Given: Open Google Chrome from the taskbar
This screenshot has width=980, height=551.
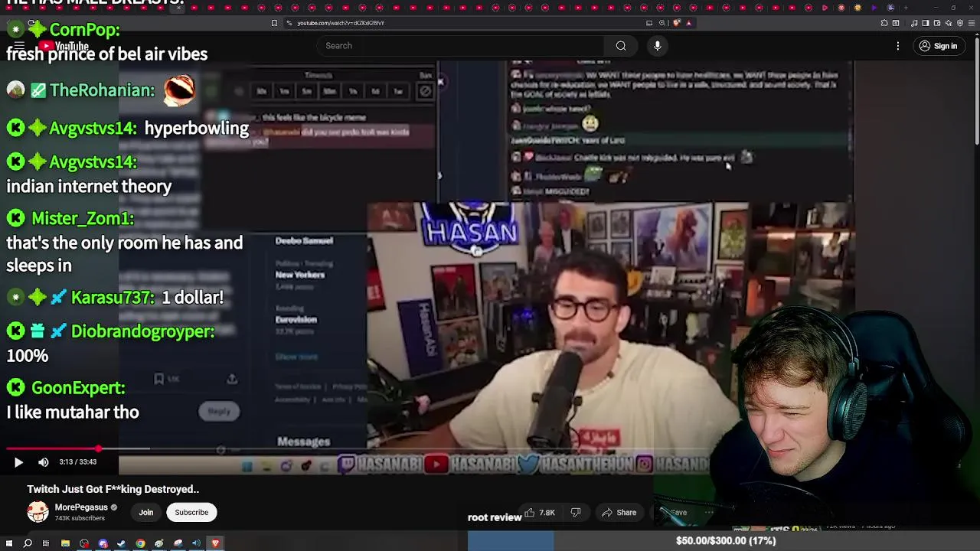Looking at the screenshot, I should point(140,543).
